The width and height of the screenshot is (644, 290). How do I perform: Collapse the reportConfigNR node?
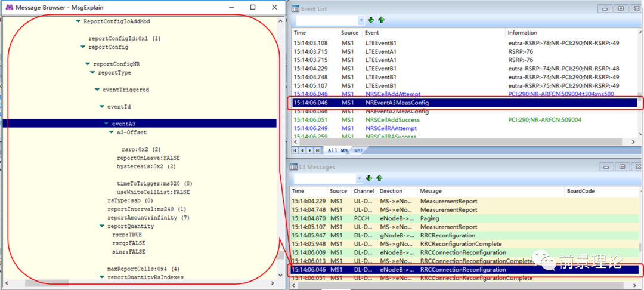[x=88, y=64]
